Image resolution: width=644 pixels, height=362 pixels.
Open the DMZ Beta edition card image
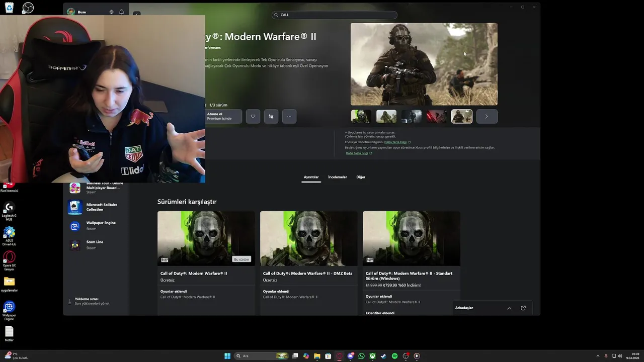tap(309, 238)
